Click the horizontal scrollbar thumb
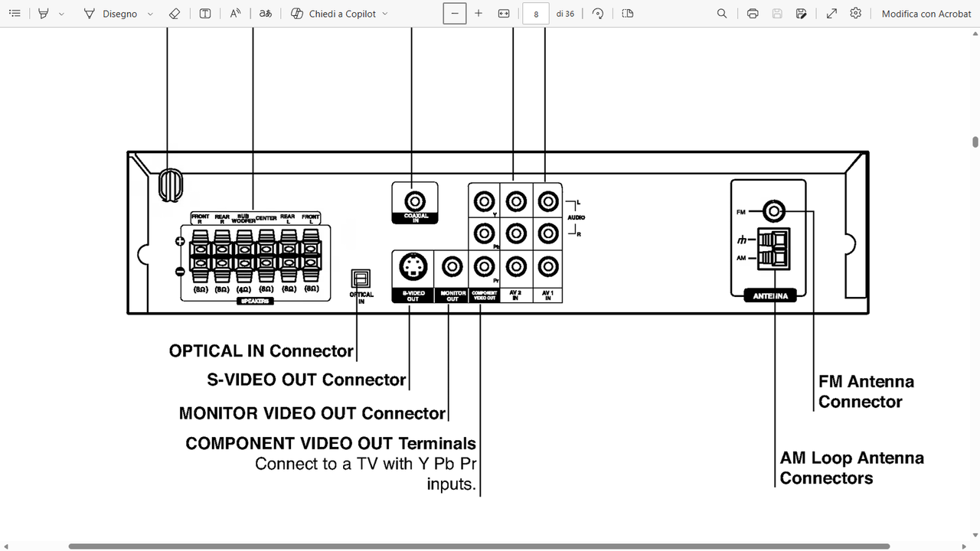Viewport: 980px width, 551px height. click(479, 546)
